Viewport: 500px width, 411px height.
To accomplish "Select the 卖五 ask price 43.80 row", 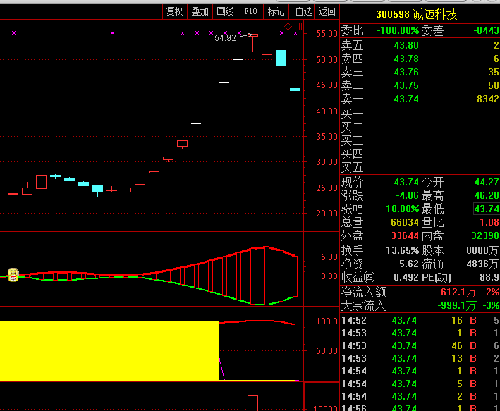I will [420, 45].
